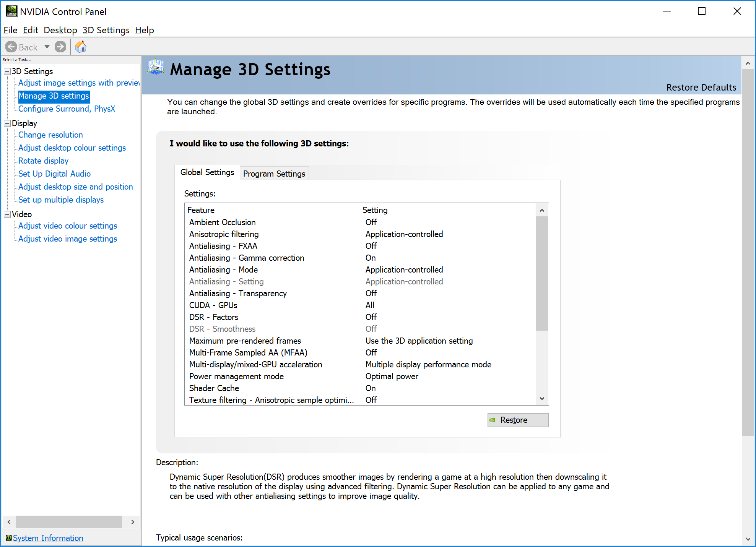Collapse the Video tree node
756x547 pixels.
pyautogui.click(x=7, y=214)
